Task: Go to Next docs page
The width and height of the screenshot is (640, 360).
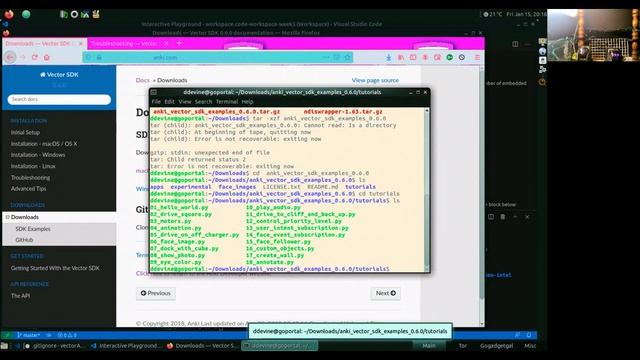Action: 385,293
